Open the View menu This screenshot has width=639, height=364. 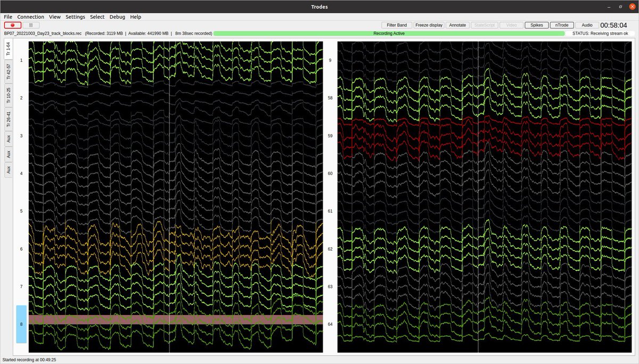tap(54, 16)
